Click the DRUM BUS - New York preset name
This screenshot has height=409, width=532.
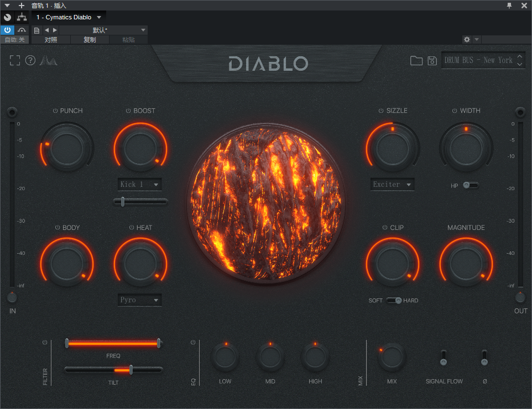tap(478, 60)
